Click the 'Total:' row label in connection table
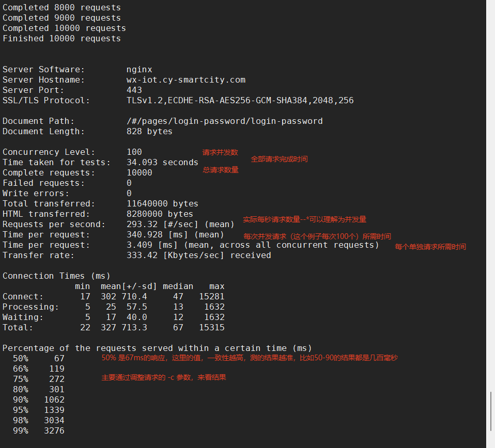Image resolution: width=495 pixels, height=448 pixels. (x=18, y=328)
